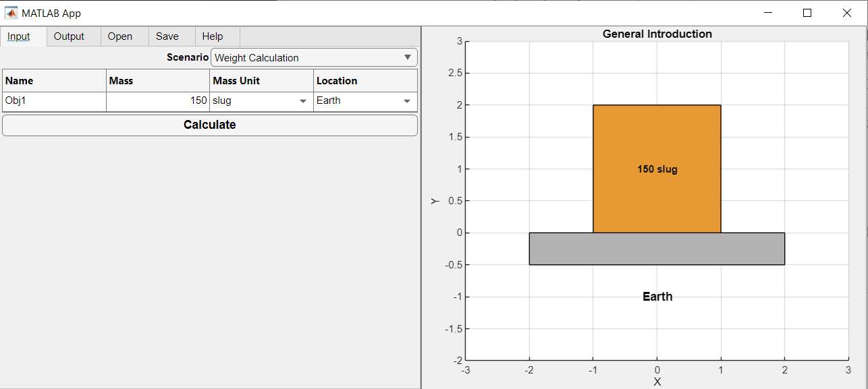The image size is (868, 389).
Task: Click the MATLAB App logo icon
Action: 11,12
